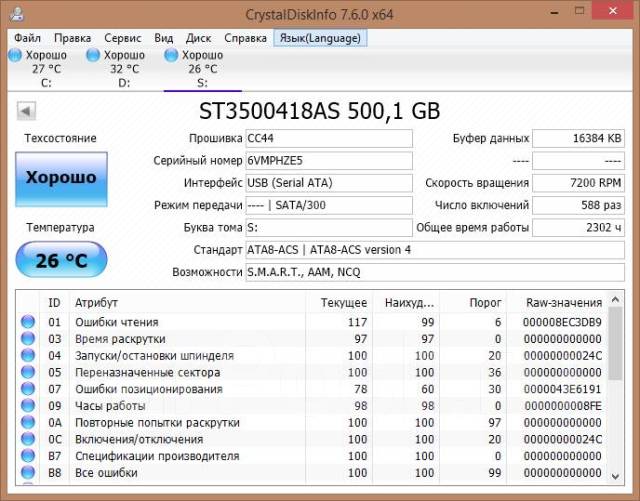Viewport: 640px width, 501px height.
Task: Click the status circle for attribute B8
Action: [28, 472]
